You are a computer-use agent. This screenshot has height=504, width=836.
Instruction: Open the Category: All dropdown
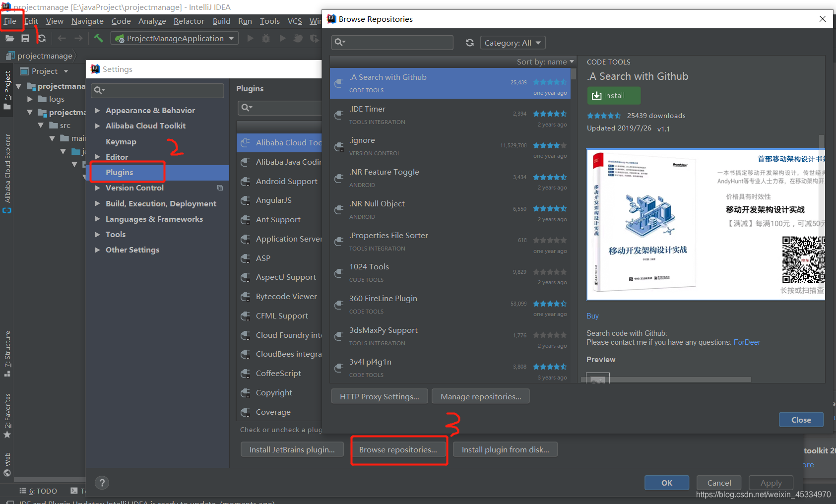tap(513, 43)
